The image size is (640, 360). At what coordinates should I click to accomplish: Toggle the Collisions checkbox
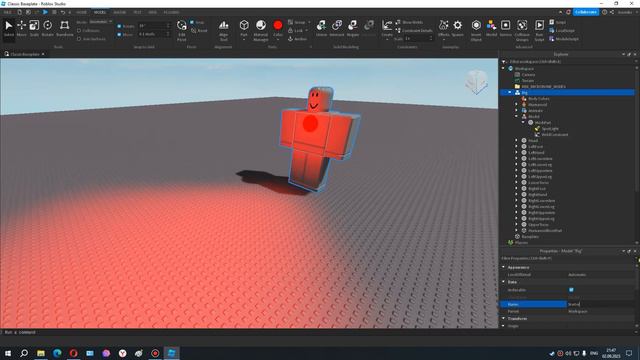click(x=79, y=31)
